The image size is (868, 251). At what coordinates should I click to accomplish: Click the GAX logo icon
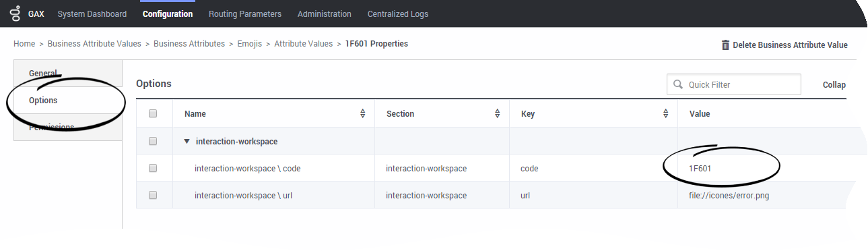15,13
